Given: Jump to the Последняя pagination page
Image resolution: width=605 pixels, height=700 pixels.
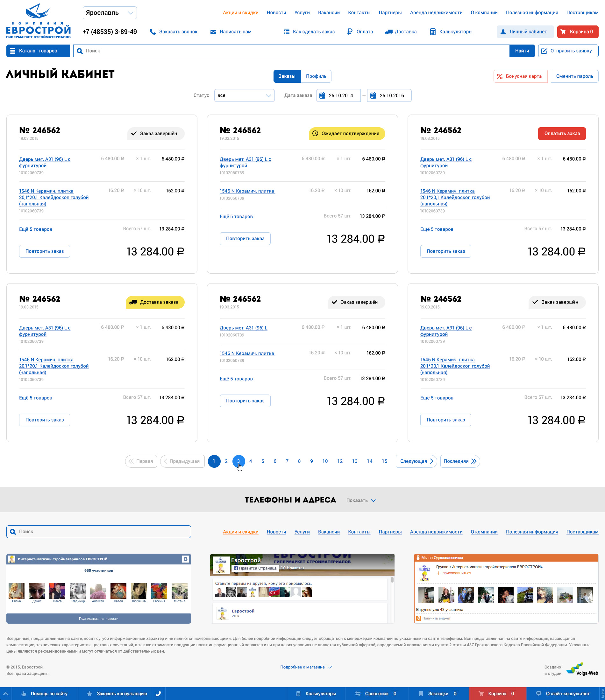Looking at the screenshot, I should 460,461.
